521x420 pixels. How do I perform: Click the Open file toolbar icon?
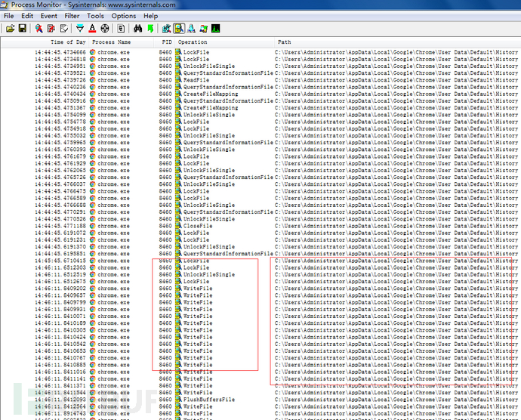click(x=10, y=28)
